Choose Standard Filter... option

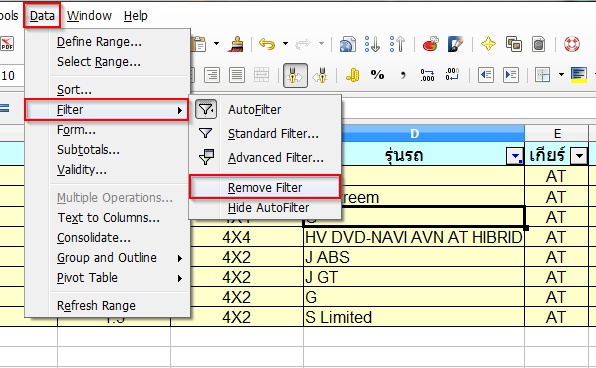(265, 134)
